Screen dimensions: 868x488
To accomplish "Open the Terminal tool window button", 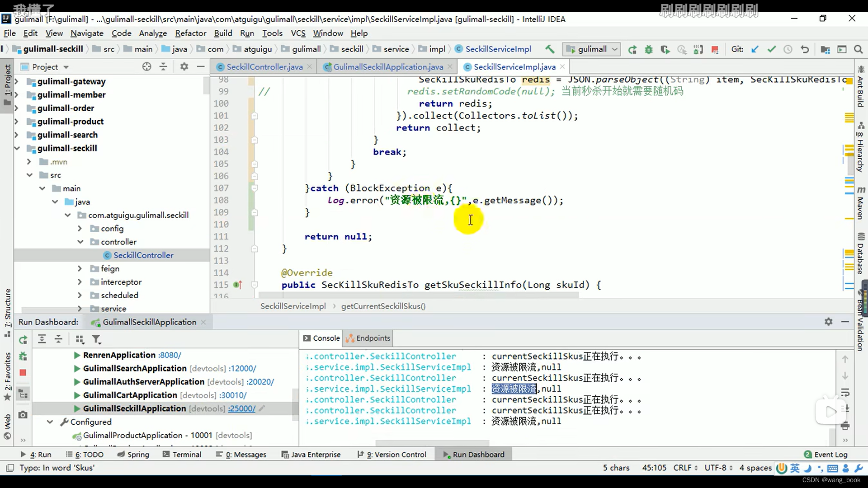I will pos(182,455).
